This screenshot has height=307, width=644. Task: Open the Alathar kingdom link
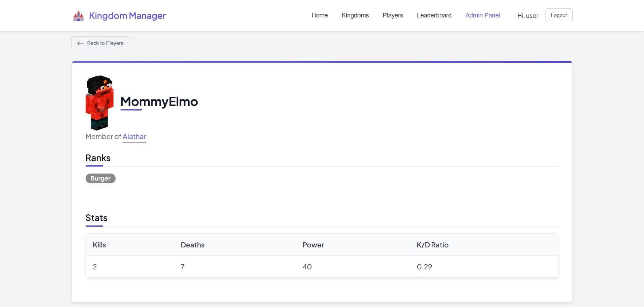134,137
